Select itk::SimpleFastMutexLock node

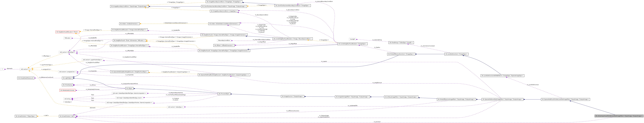[x=26, y=78]
